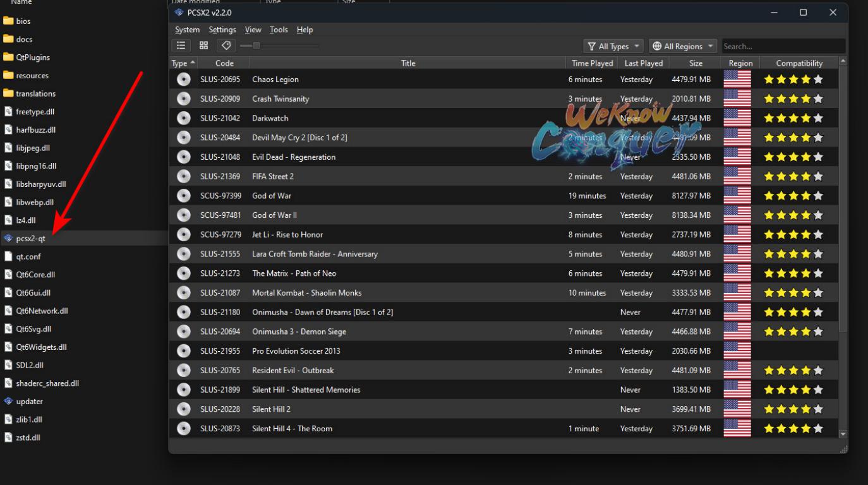Switch to game grid view
This screenshot has width=868, height=485.
(x=203, y=45)
